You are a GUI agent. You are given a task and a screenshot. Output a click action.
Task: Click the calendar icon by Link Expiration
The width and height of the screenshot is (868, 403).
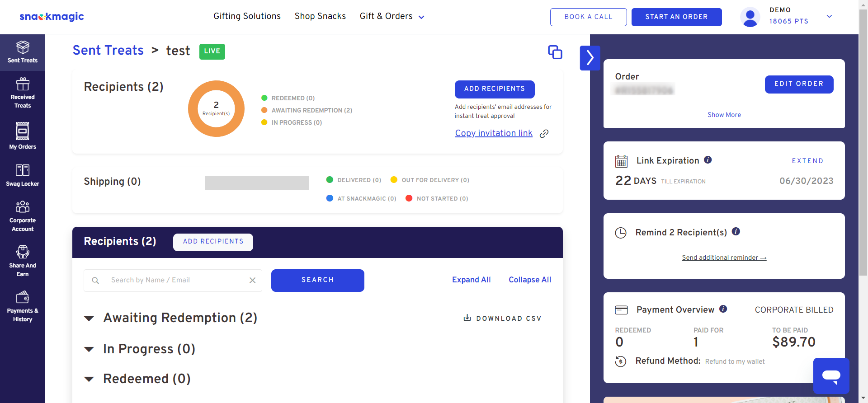(x=621, y=161)
